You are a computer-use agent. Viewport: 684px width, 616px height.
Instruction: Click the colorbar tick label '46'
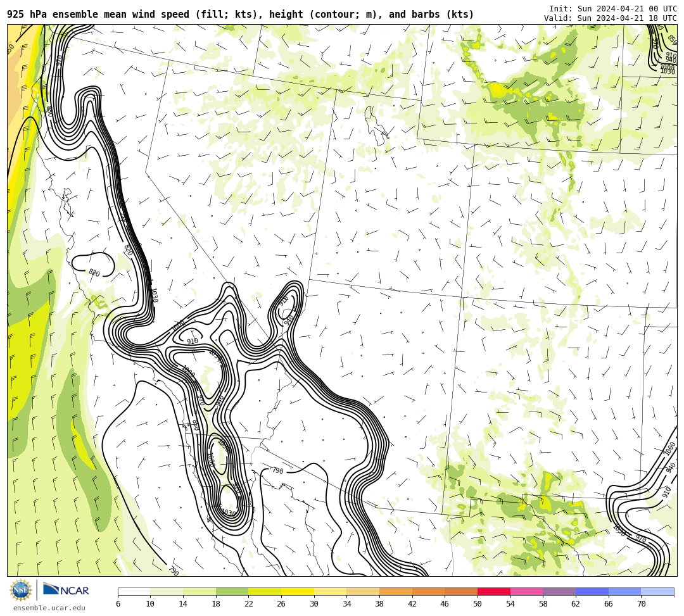(445, 604)
